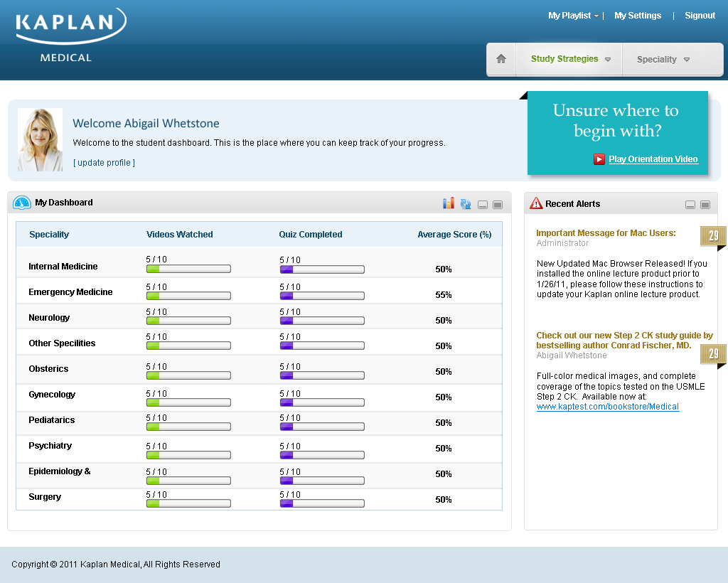Maximize the Recent Alerts panel
728x583 pixels.
pyautogui.click(x=705, y=205)
